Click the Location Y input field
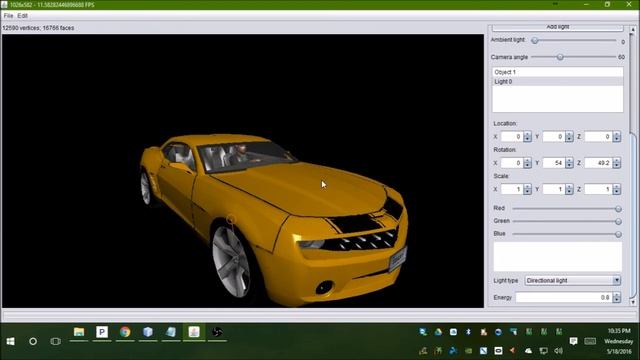The height and width of the screenshot is (360, 640). pos(553,137)
